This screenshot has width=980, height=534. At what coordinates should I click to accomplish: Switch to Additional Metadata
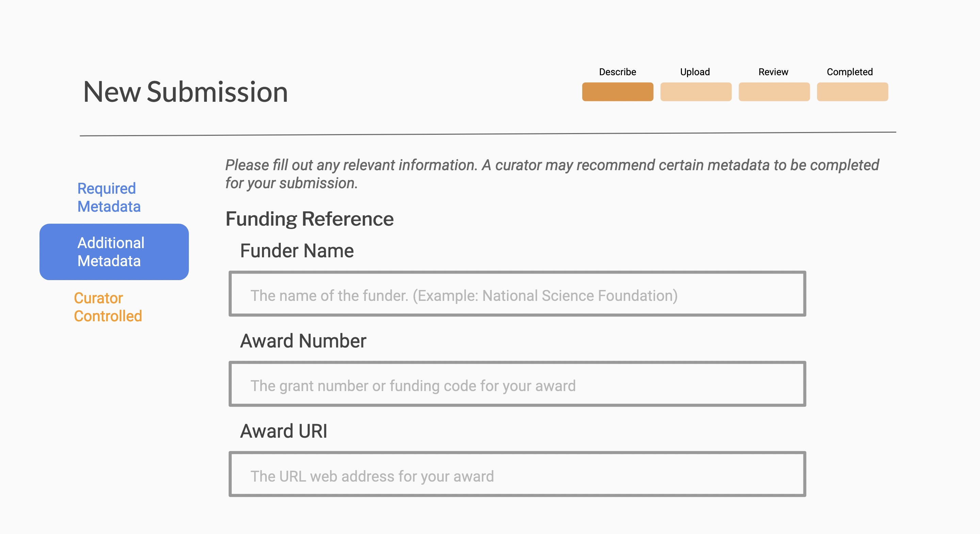pos(113,252)
